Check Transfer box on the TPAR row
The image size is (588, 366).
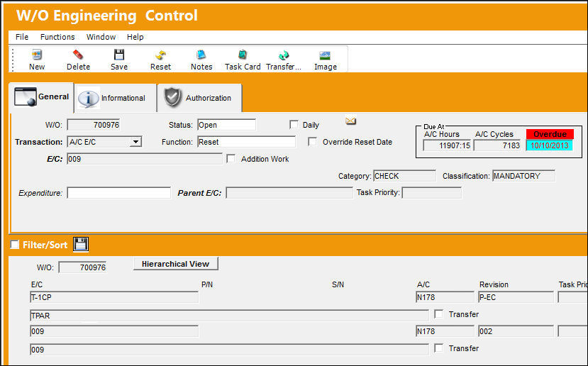[438, 314]
